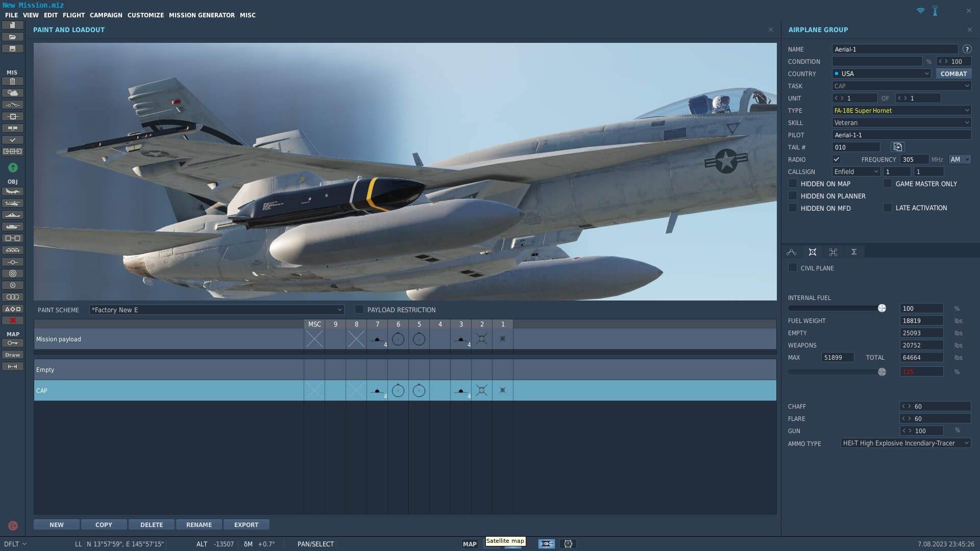Enable CIVIL PLANE checkbox
The width and height of the screenshot is (980, 551).
tap(793, 267)
